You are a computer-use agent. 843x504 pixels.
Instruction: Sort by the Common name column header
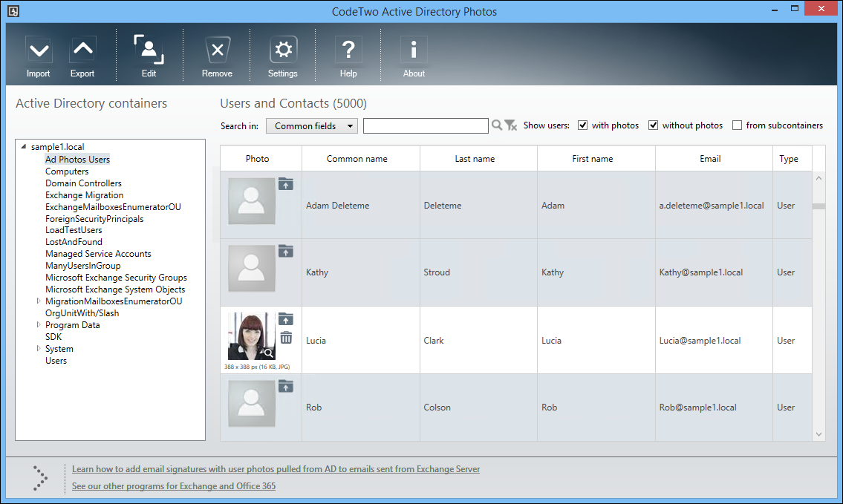(361, 159)
